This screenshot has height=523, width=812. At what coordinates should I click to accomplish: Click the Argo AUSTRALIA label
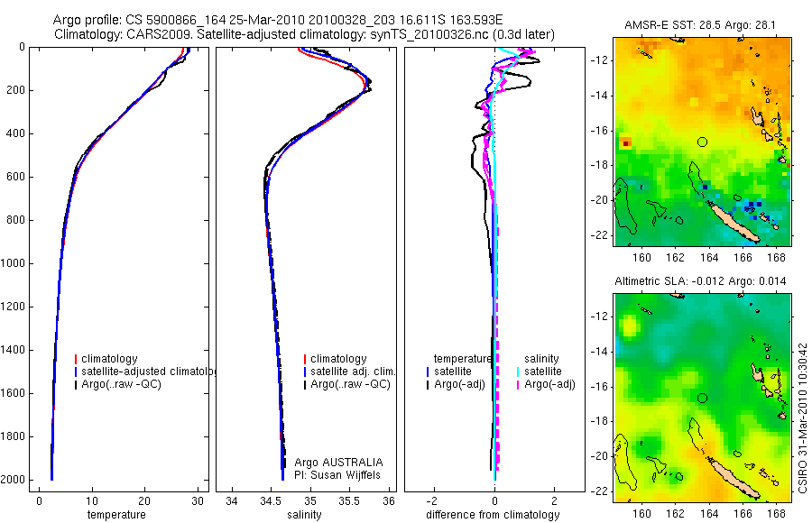click(338, 463)
